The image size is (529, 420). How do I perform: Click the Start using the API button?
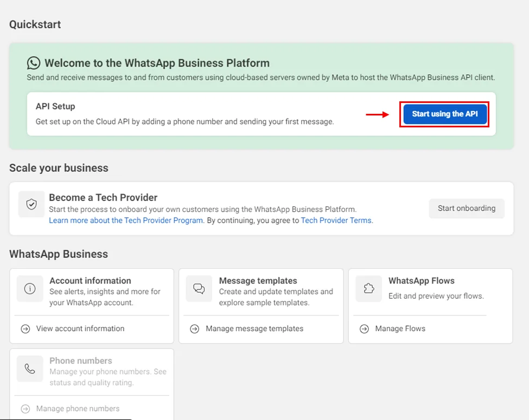(445, 114)
